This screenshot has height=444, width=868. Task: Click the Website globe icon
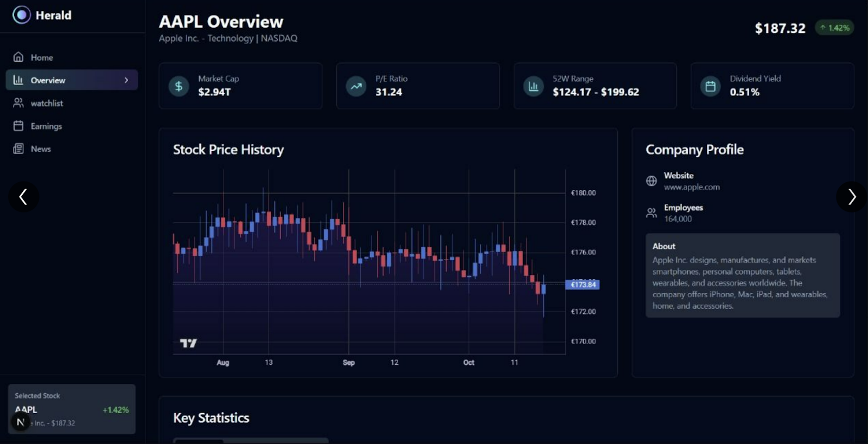click(652, 181)
